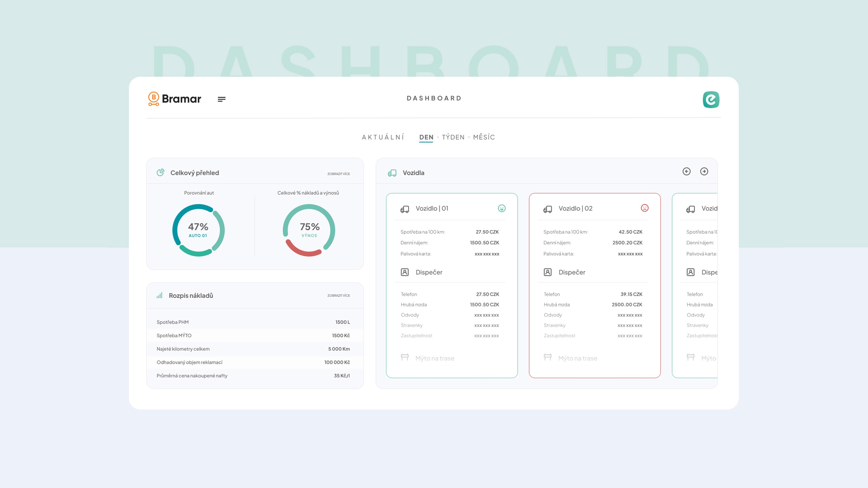Click sad face icon on Vozidlo 02
The image size is (868, 488).
(x=644, y=208)
